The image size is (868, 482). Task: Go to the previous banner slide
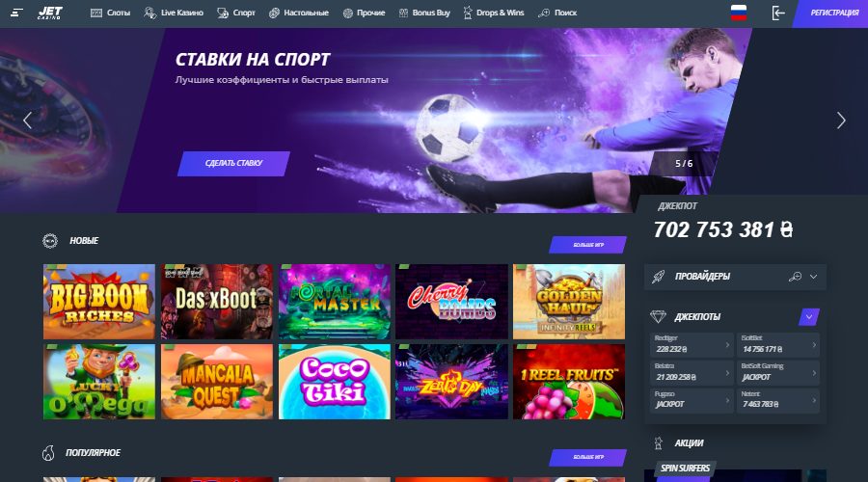click(x=27, y=120)
